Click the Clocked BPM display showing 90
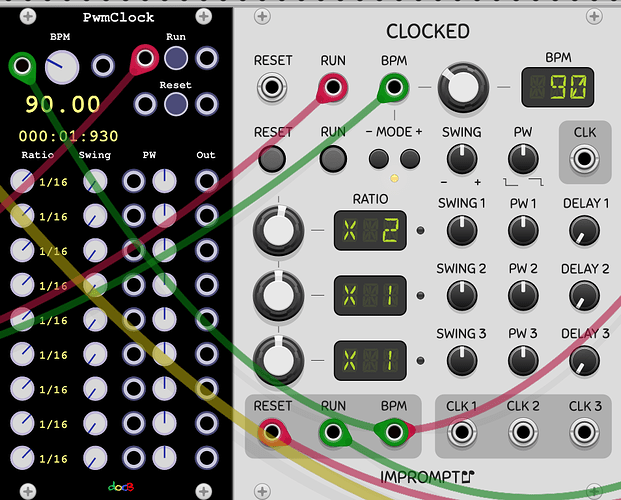 (x=558, y=87)
